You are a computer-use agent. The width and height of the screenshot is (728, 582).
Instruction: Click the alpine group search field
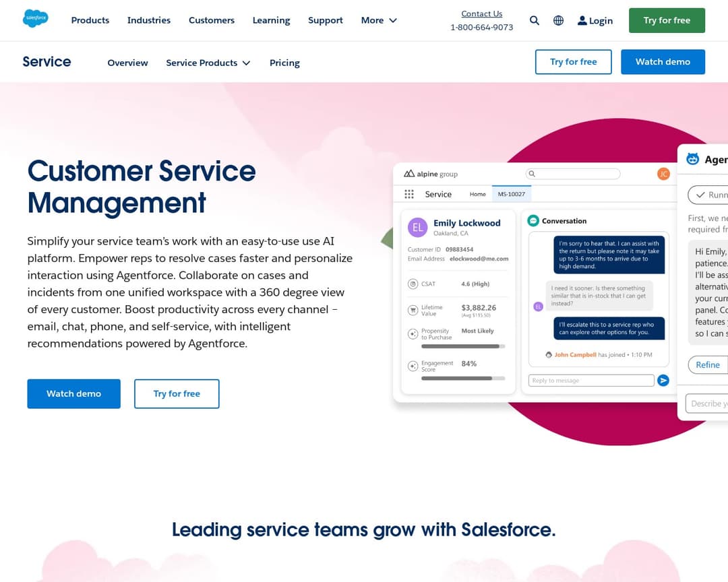tap(573, 174)
